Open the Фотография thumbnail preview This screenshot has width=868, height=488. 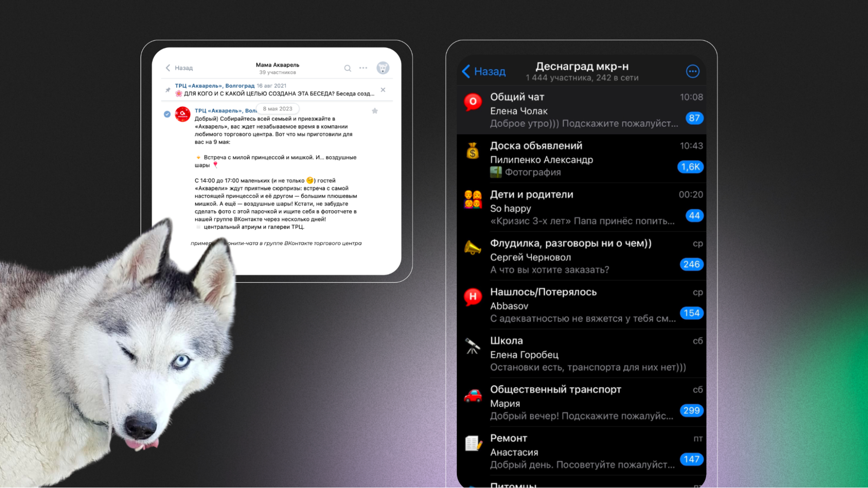click(x=496, y=172)
